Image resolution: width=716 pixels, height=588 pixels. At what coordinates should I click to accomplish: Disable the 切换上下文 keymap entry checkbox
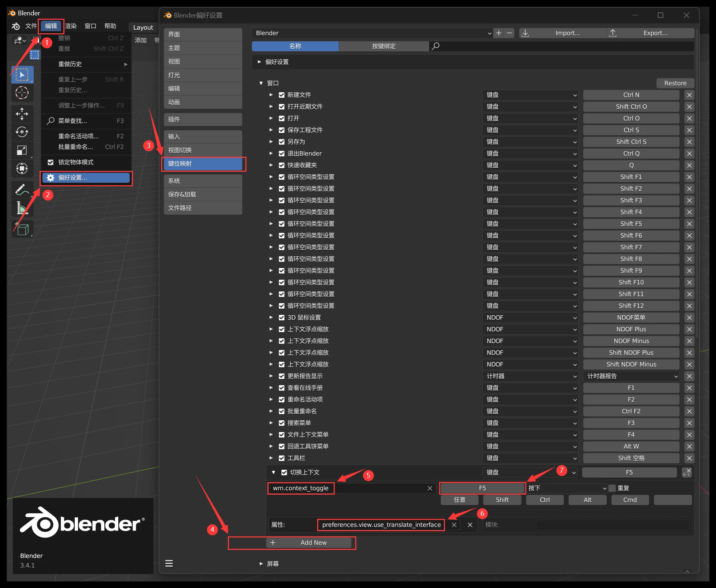point(284,472)
